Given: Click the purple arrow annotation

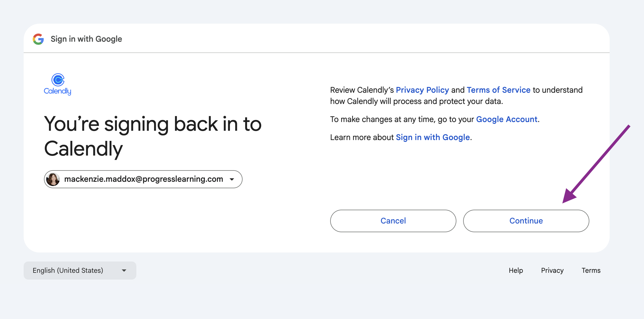Looking at the screenshot, I should point(596,164).
